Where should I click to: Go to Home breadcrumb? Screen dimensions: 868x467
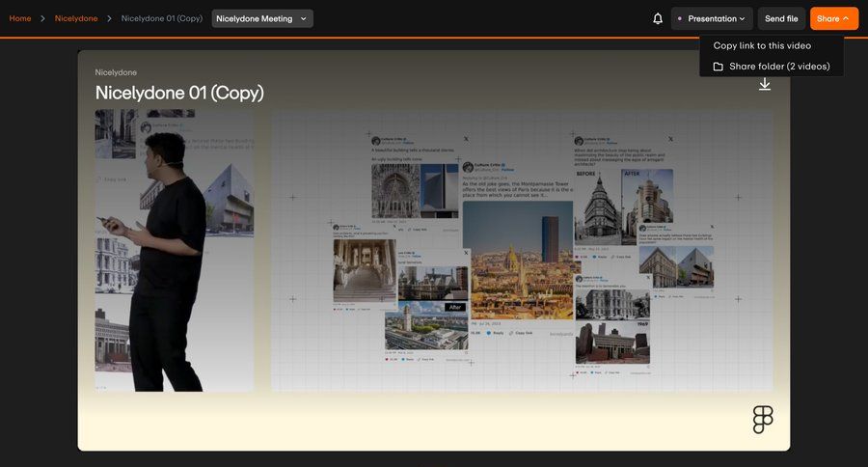(x=20, y=18)
